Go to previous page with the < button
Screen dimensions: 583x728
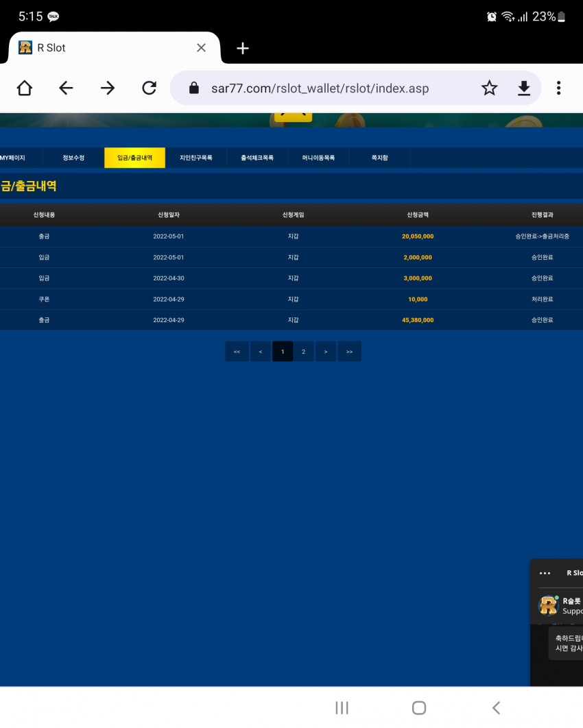pyautogui.click(x=261, y=352)
